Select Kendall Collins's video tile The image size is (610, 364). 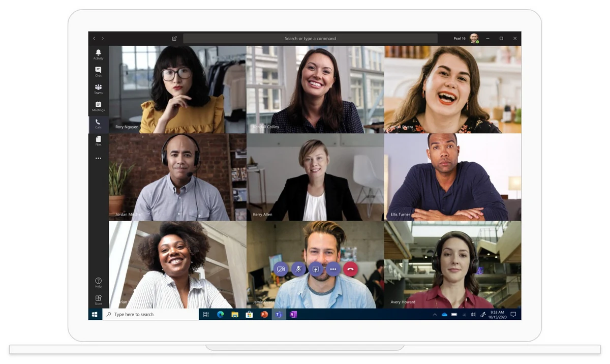(x=315, y=89)
